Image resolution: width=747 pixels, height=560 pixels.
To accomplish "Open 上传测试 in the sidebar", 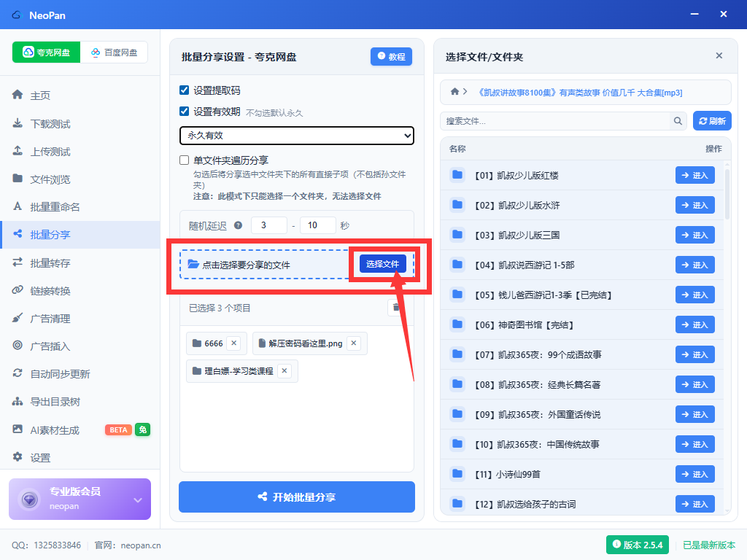I will click(x=80, y=152).
